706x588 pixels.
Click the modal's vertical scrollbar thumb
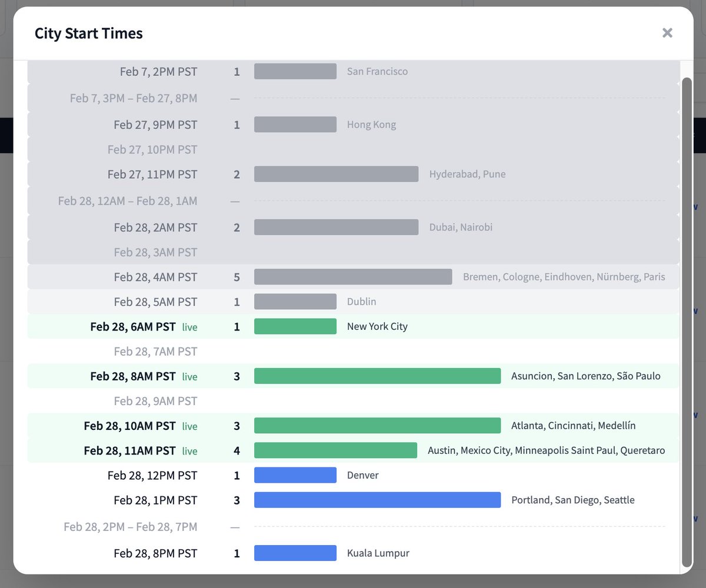(x=687, y=322)
